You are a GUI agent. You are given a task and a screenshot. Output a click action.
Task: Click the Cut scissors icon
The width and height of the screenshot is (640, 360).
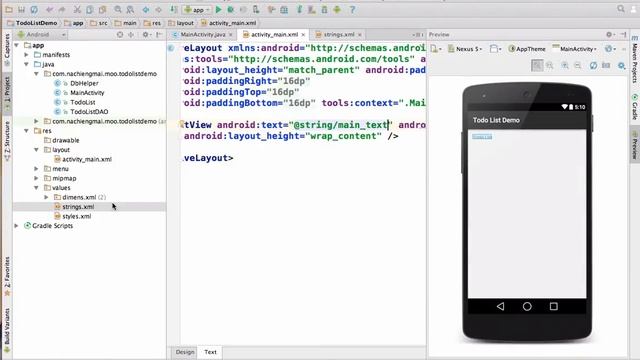77,9
